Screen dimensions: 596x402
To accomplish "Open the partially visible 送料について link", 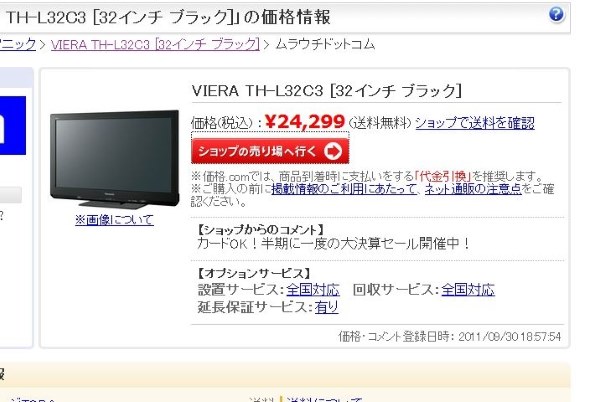I will click(x=324, y=400).
